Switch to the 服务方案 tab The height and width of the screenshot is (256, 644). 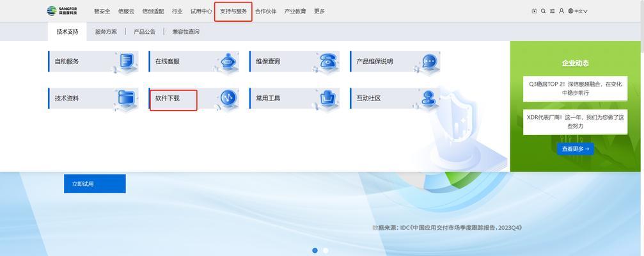[x=106, y=31]
